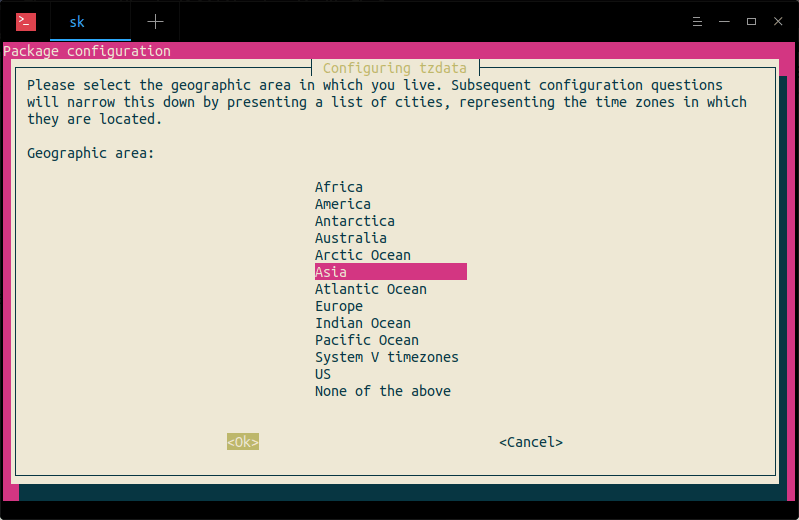Pick Indian Ocean in the list

coord(363,323)
